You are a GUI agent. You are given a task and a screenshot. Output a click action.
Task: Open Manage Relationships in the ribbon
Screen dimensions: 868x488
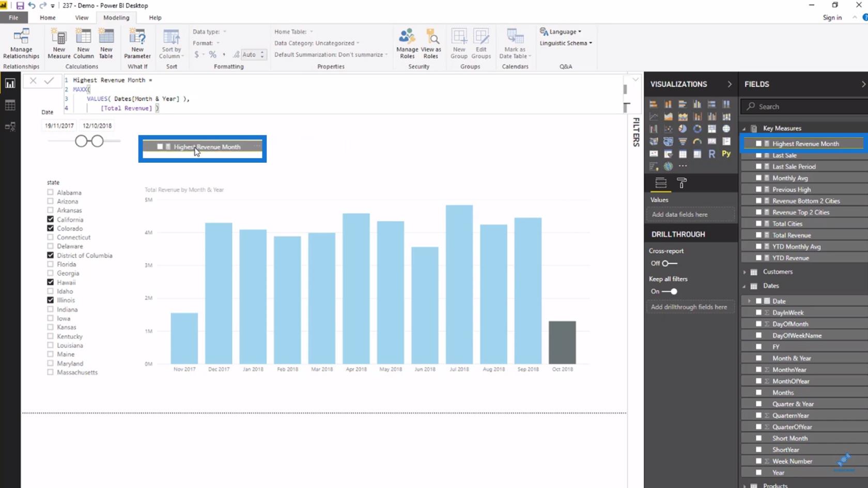tap(21, 44)
